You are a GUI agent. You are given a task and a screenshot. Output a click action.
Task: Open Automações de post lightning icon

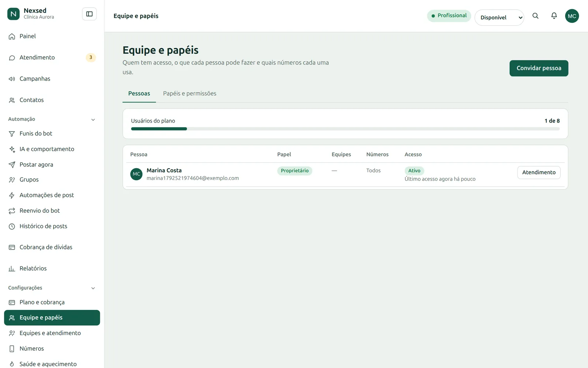[12, 195]
